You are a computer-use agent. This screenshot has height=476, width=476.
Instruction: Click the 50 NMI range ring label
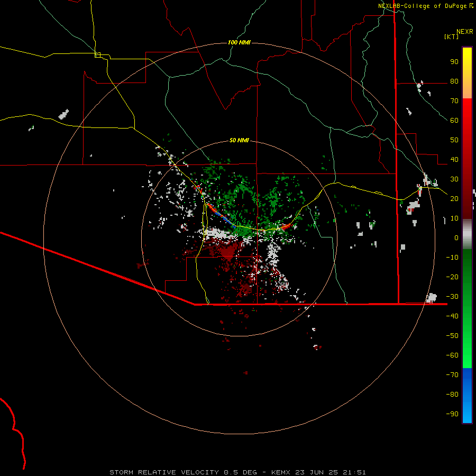pyautogui.click(x=239, y=140)
